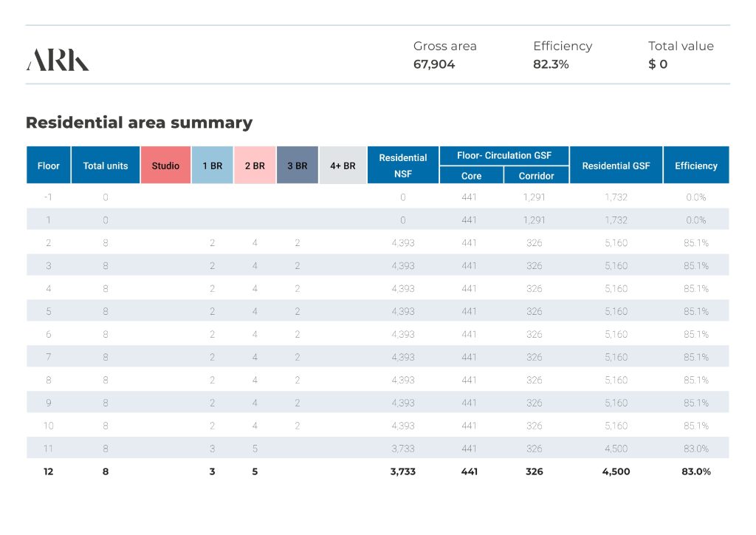Click the slate 3 BR header
The width and height of the screenshot is (756, 535).
298,166
